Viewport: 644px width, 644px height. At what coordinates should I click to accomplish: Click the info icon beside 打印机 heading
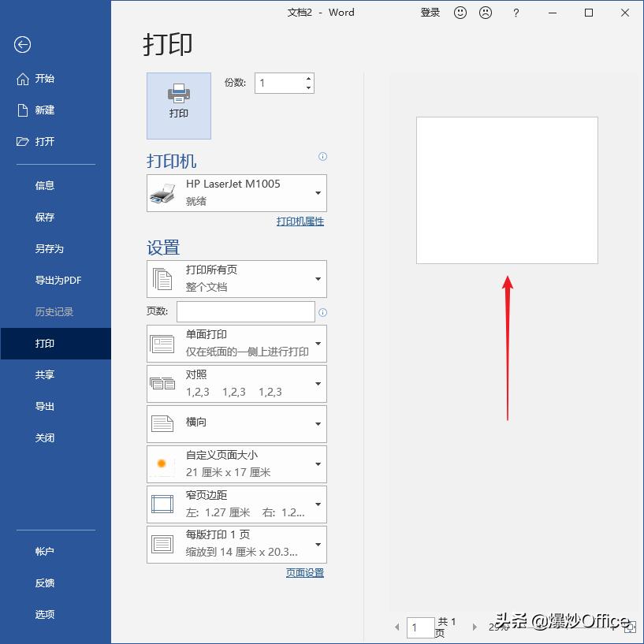pyautogui.click(x=323, y=157)
